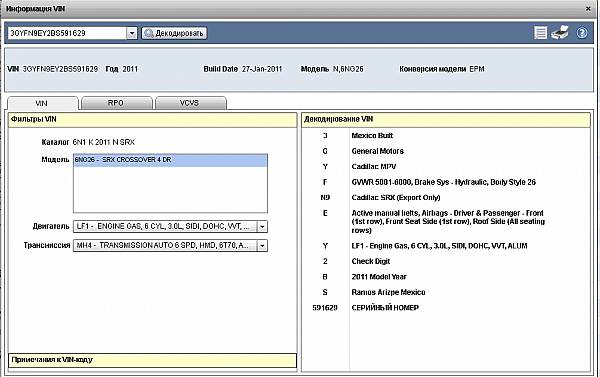
Task: Open the help question mark icon
Action: pyautogui.click(x=582, y=33)
